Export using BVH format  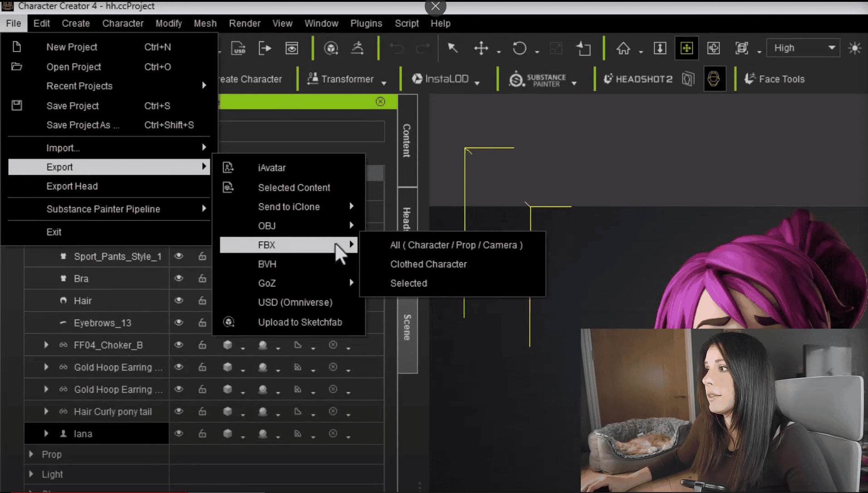pos(266,264)
